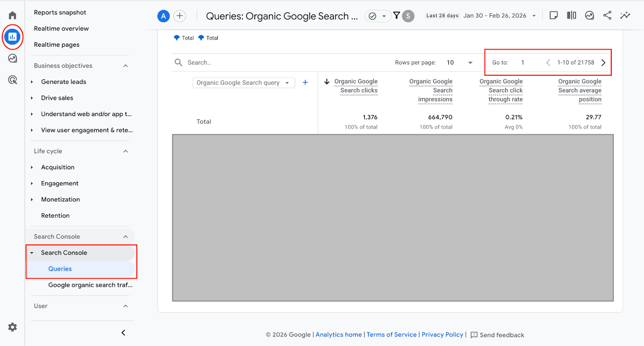
Task: Click the Privacy Policy link
Action: [442, 335]
